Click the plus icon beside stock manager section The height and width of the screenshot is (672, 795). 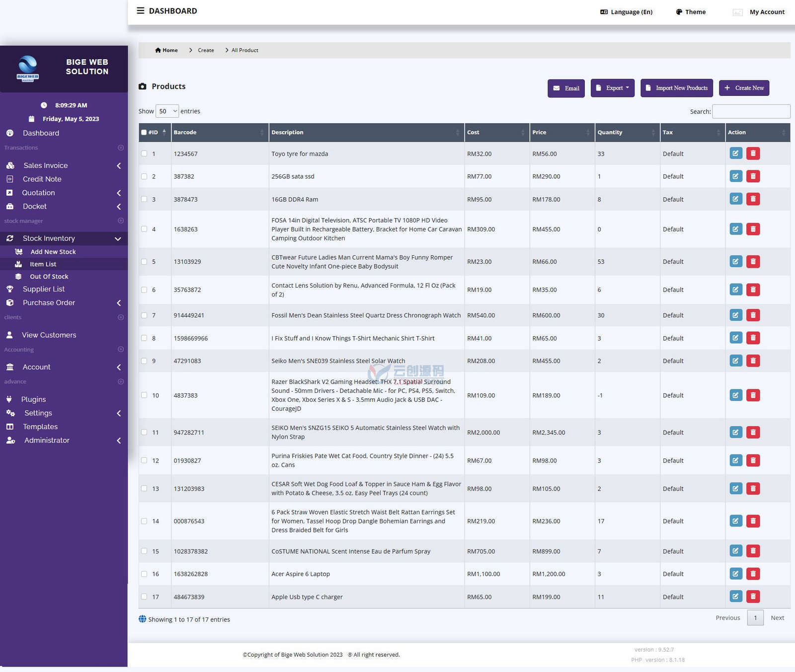point(121,221)
